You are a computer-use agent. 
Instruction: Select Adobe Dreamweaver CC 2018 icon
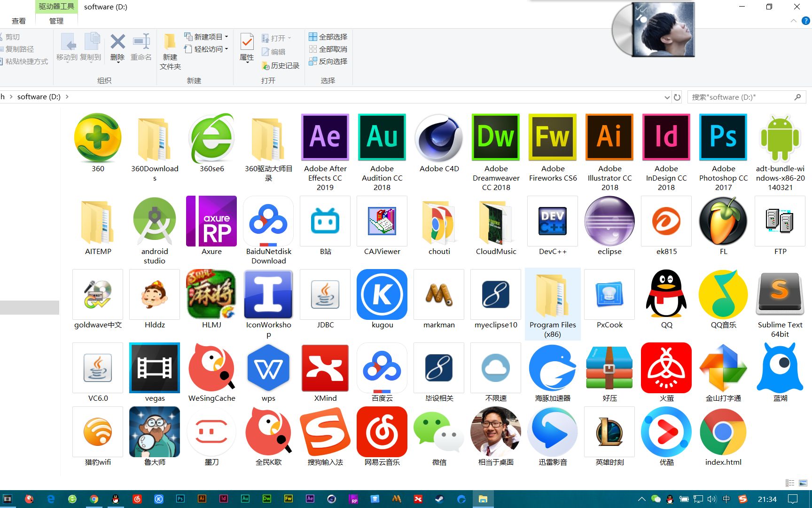496,137
